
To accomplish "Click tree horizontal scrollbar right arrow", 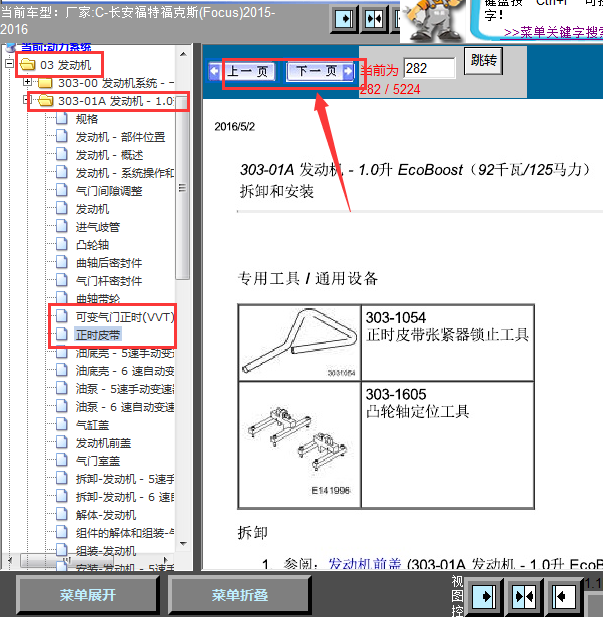I will pyautogui.click(x=166, y=560).
